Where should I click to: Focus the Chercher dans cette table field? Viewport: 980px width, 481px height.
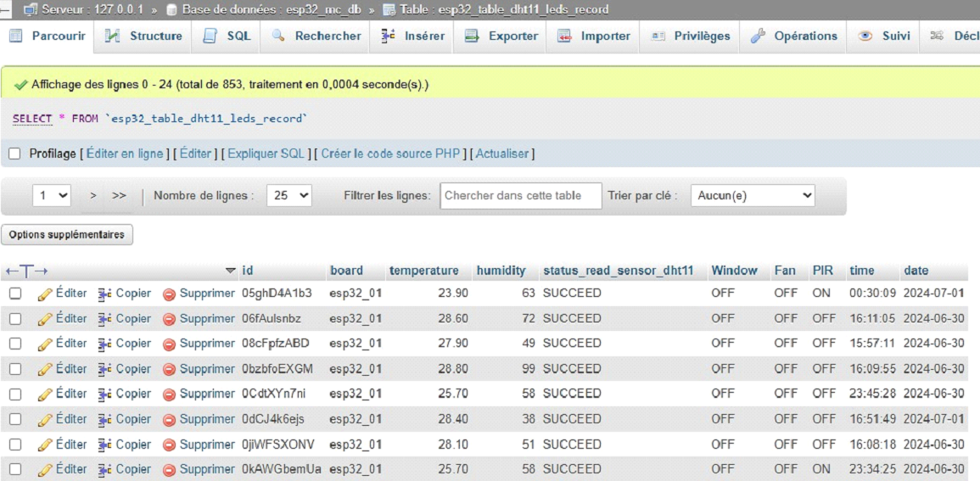[x=520, y=195]
